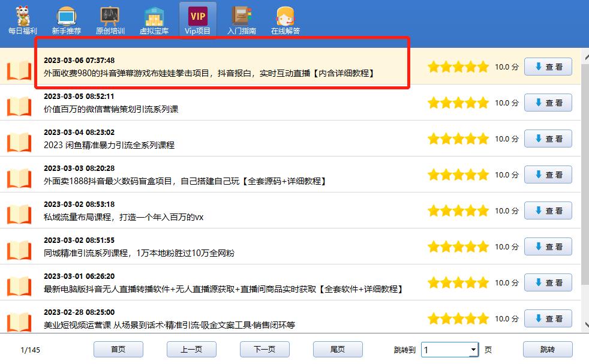
Task: Click the list scrollbar up arrow
Action: pyautogui.click(x=586, y=58)
